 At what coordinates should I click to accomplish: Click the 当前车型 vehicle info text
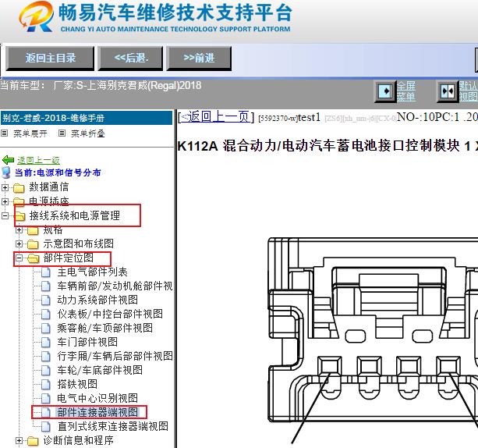(101, 85)
